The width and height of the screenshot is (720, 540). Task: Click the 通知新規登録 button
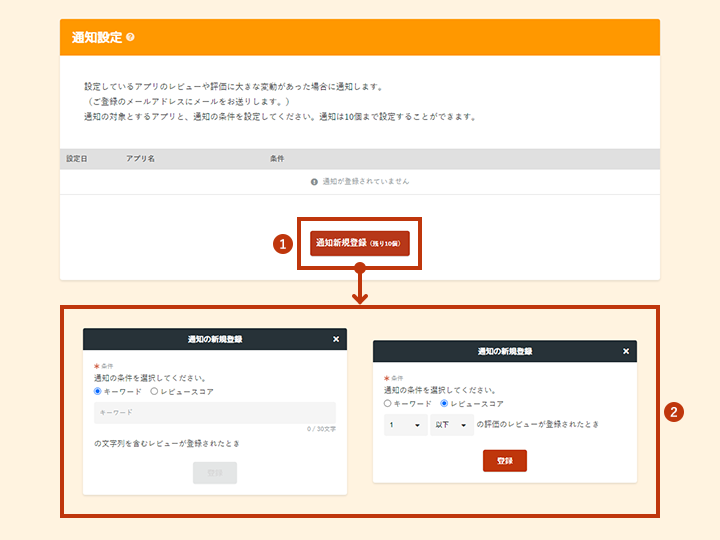point(360,243)
